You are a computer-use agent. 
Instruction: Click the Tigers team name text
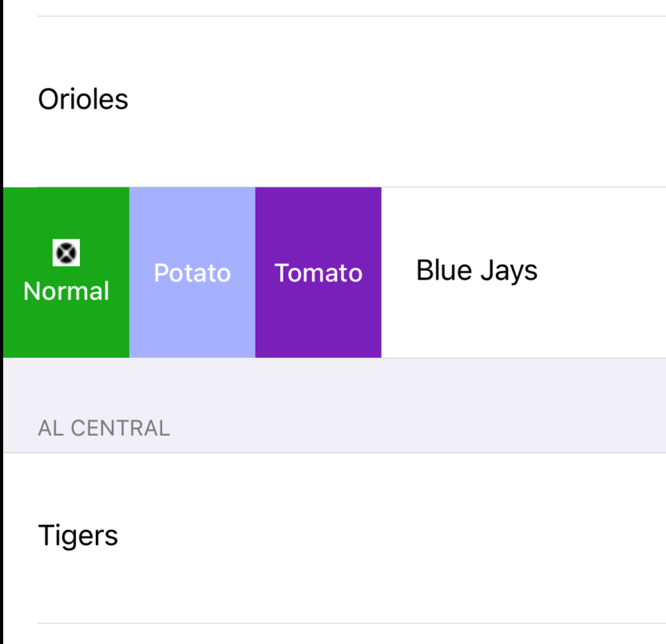click(x=78, y=535)
